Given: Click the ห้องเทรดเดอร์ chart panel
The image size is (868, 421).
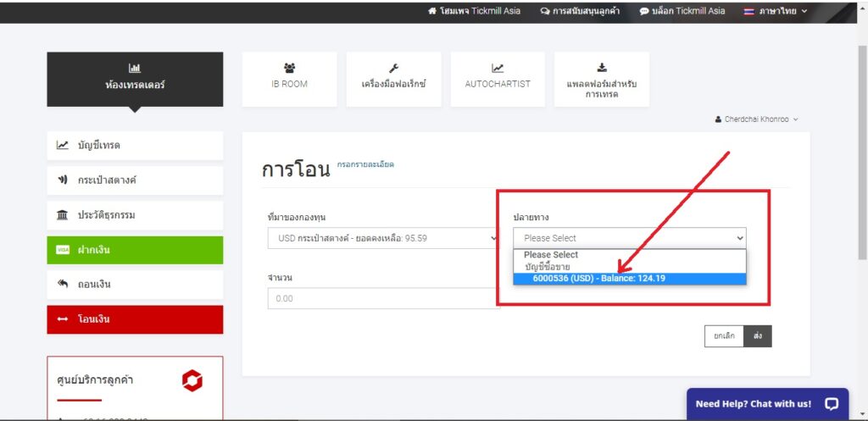Looking at the screenshot, I should pyautogui.click(x=135, y=79).
